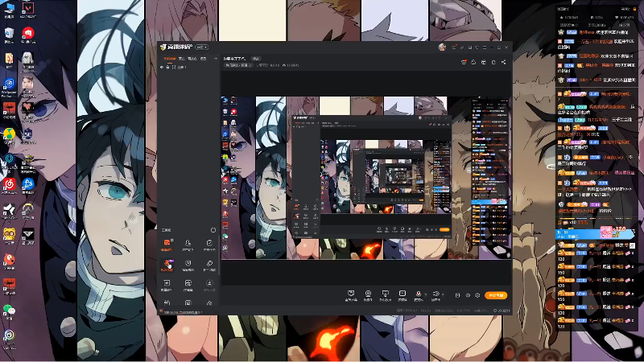Click the like count with thumbs-up icon

[x=291, y=65]
